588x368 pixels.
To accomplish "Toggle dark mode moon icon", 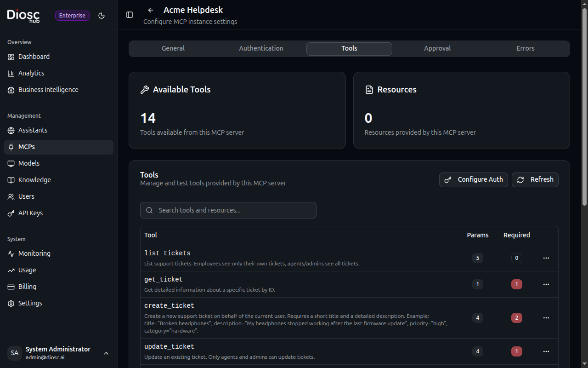I will point(102,16).
